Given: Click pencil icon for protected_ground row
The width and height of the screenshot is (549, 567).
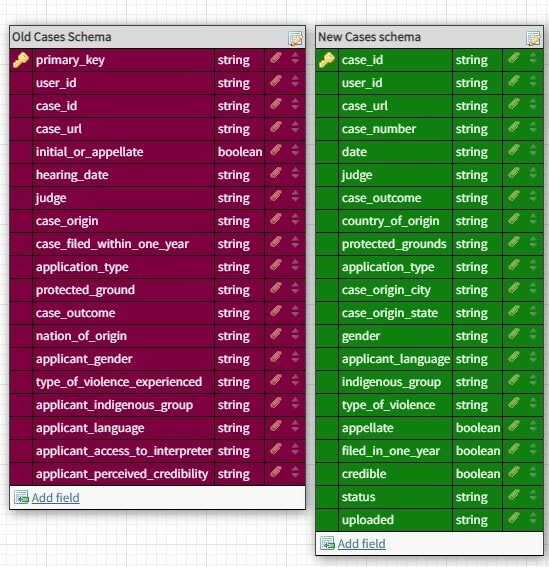Looking at the screenshot, I should coord(276,288).
